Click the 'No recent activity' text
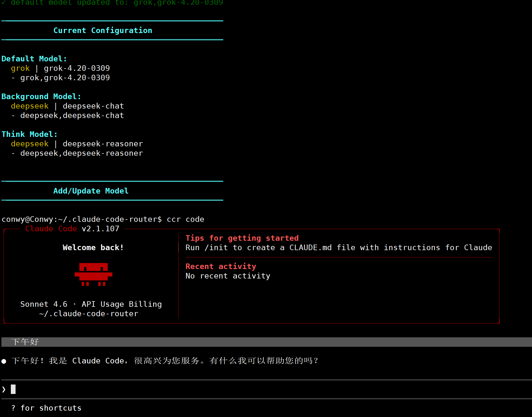Image resolution: width=532 pixels, height=417 pixels. point(228,276)
